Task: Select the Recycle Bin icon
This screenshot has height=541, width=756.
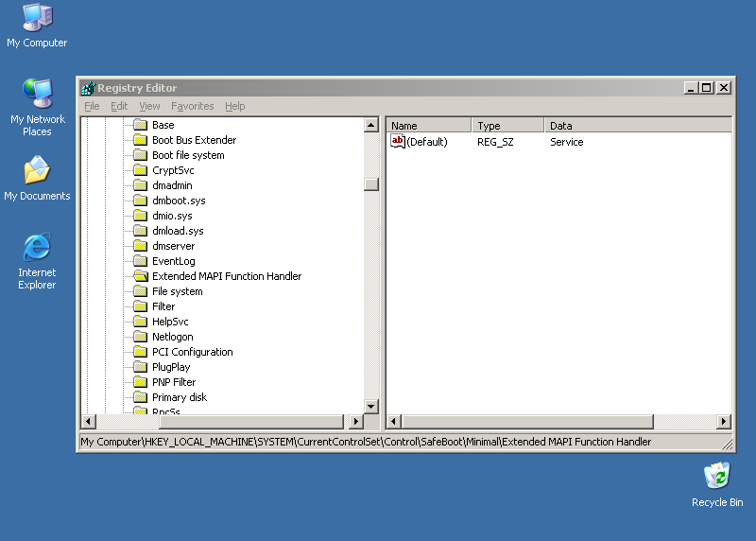Action: [717, 484]
